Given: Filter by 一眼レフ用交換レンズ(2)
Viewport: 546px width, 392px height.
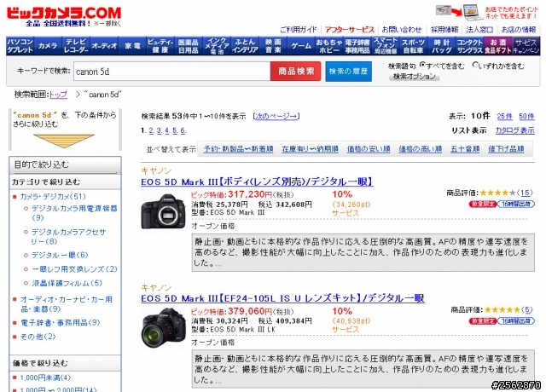Looking at the screenshot, I should coord(74,269).
